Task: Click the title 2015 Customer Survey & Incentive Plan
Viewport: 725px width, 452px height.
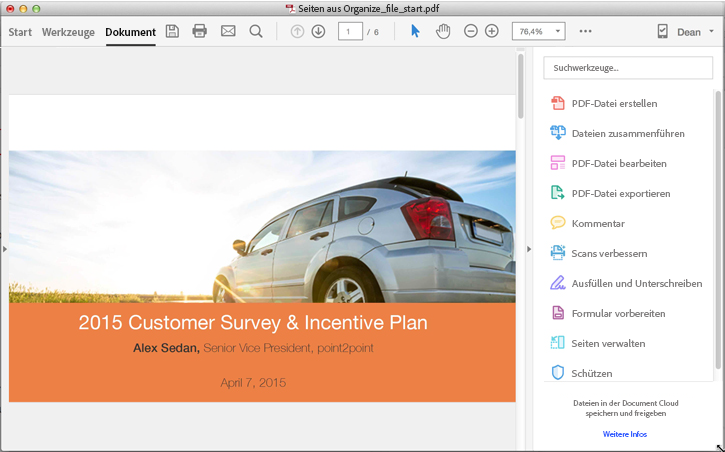Action: [x=253, y=322]
